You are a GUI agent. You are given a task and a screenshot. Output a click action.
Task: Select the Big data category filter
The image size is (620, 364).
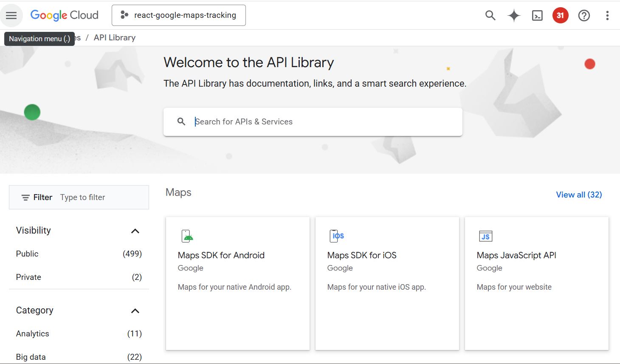(x=31, y=357)
